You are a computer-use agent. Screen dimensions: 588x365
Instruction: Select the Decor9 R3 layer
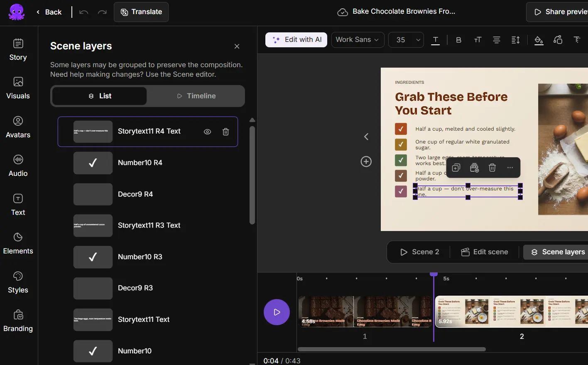[x=148, y=288]
